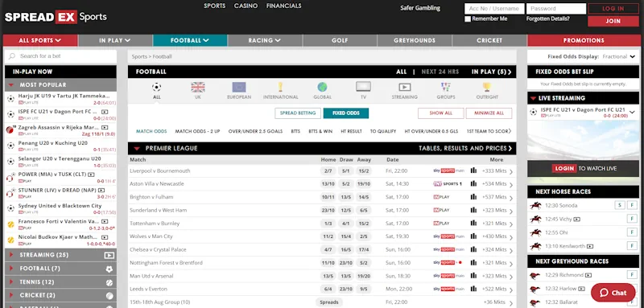The image size is (644, 308).
Task: Select the S option for 12:30 Sonoda
Action: 620,206
